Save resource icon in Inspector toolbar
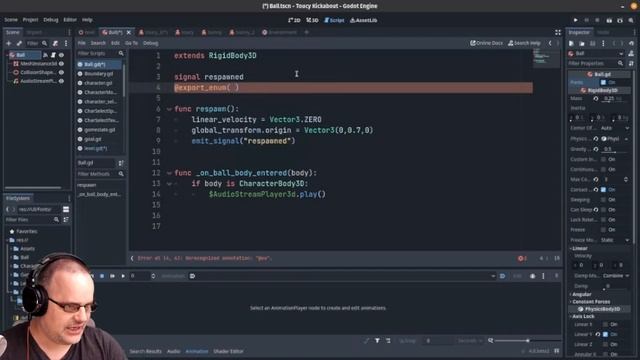640x360 pixels. 593,43
